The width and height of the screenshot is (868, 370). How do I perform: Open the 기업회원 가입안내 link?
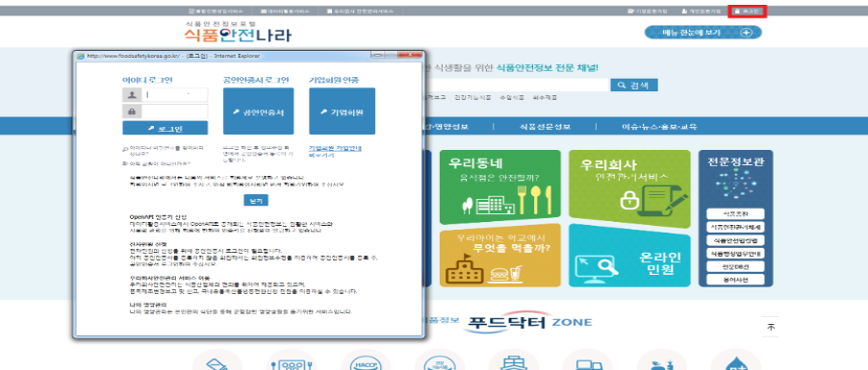[x=334, y=152]
